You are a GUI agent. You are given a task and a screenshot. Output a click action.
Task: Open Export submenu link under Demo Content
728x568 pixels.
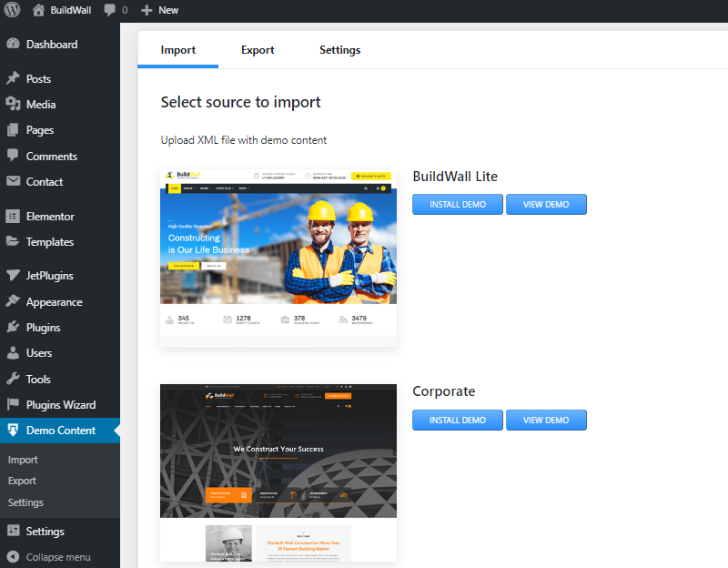click(x=22, y=481)
